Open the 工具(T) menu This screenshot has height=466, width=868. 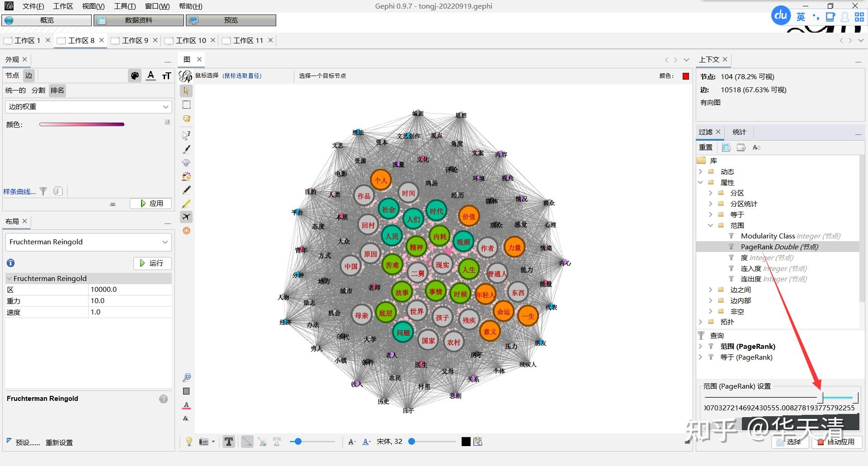click(125, 6)
